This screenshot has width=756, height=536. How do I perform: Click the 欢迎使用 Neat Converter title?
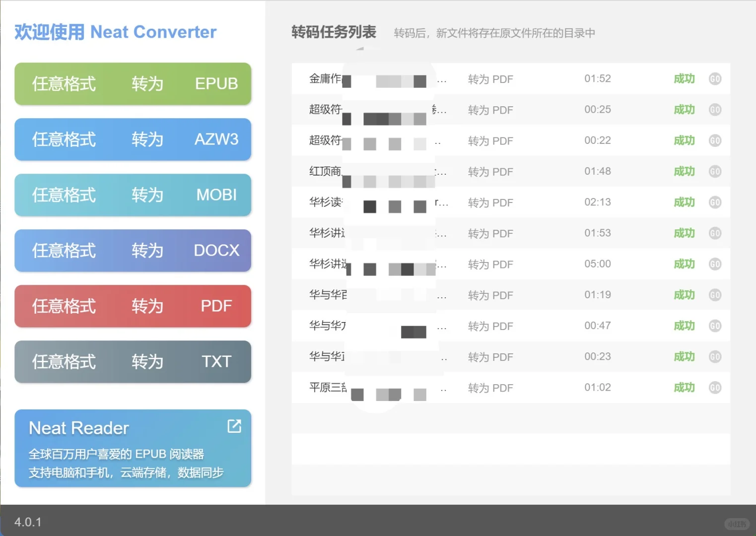tap(115, 32)
